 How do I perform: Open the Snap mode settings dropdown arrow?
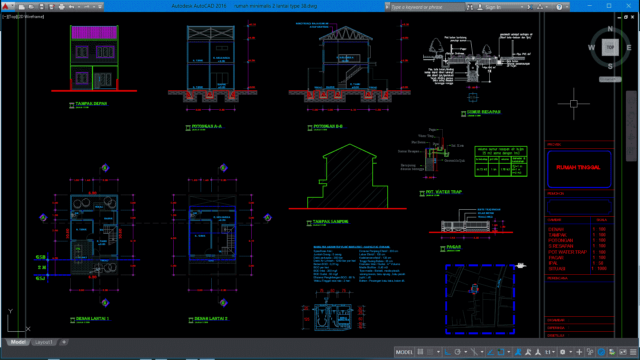point(438,352)
